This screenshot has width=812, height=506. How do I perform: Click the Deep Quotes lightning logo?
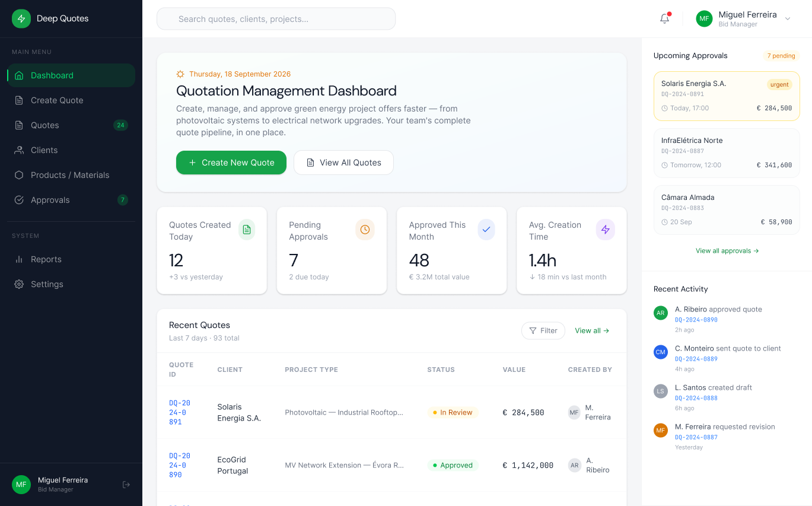click(x=21, y=19)
